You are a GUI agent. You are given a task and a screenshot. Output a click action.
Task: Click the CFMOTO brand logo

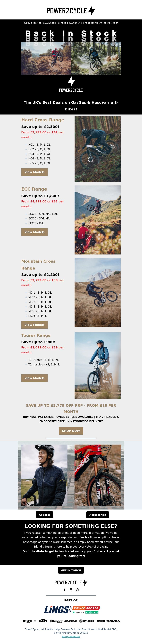pos(87,621)
